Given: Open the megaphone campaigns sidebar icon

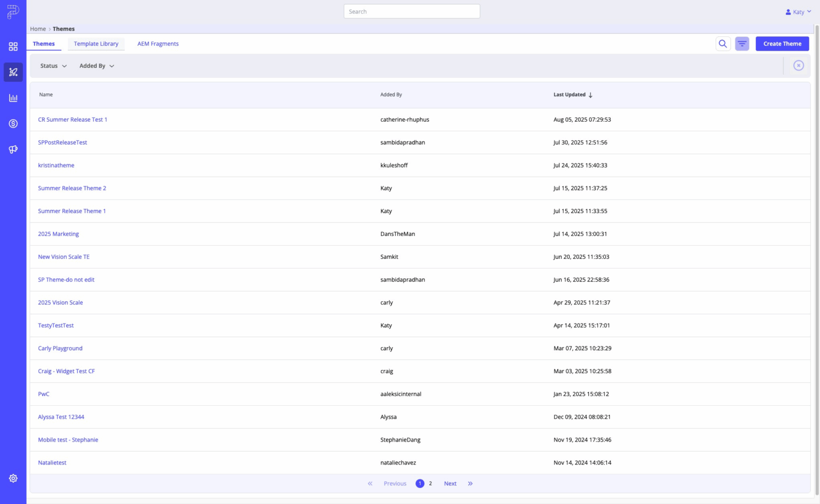Looking at the screenshot, I should click(x=13, y=149).
